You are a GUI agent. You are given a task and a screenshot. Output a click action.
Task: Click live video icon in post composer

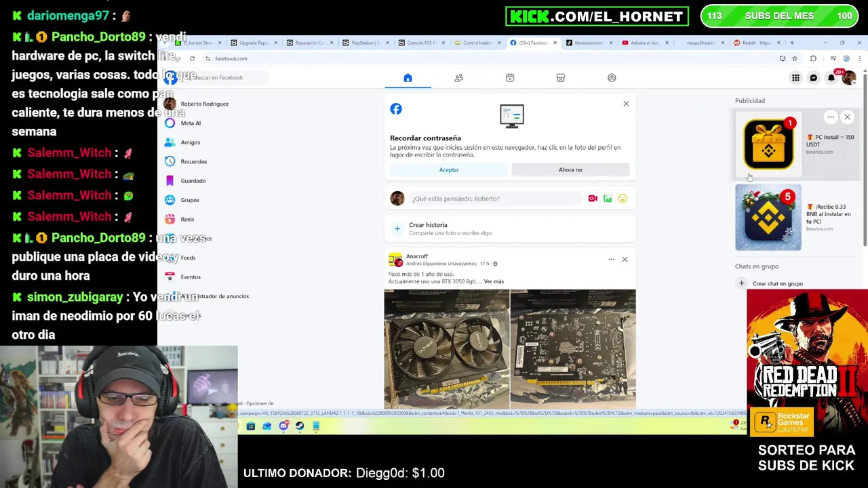pyautogui.click(x=593, y=199)
